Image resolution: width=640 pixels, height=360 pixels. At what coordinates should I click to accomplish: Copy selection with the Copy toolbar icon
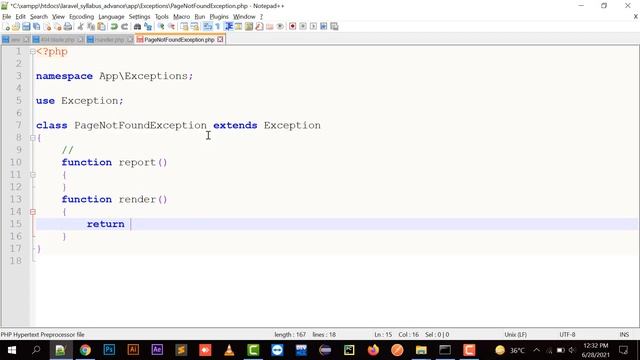pos(91,27)
